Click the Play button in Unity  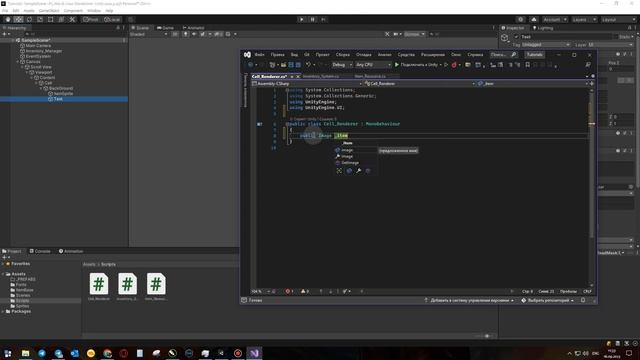click(302, 20)
